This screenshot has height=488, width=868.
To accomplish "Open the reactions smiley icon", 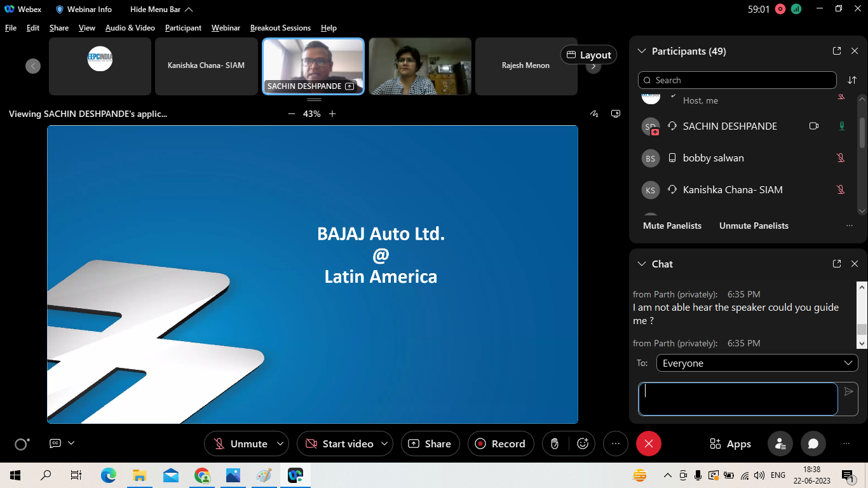I will 583,444.
